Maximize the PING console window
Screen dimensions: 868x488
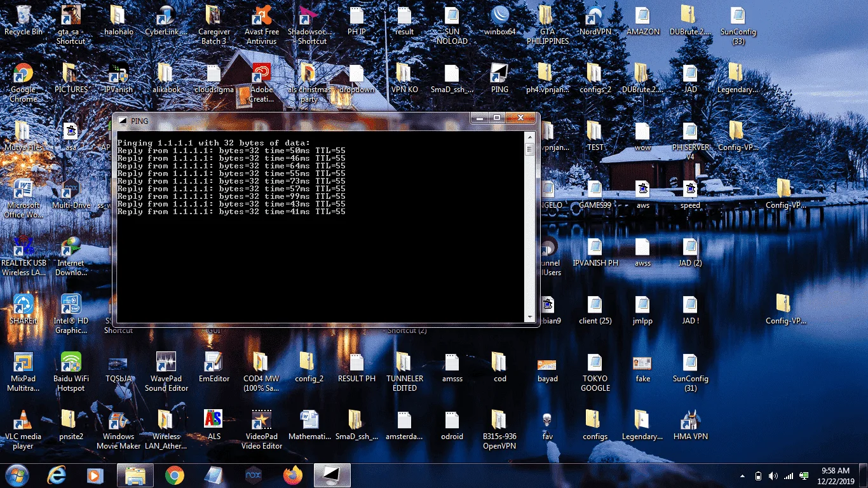[x=497, y=118]
